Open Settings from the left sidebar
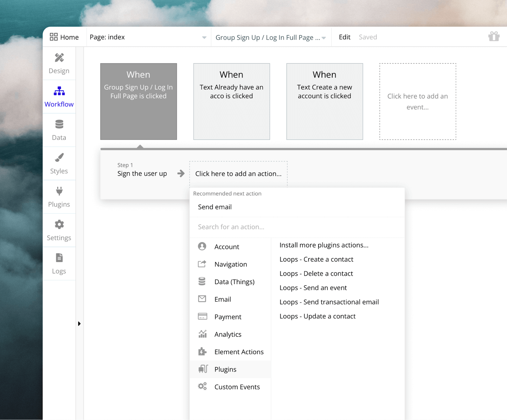The image size is (507, 420). [x=59, y=230]
